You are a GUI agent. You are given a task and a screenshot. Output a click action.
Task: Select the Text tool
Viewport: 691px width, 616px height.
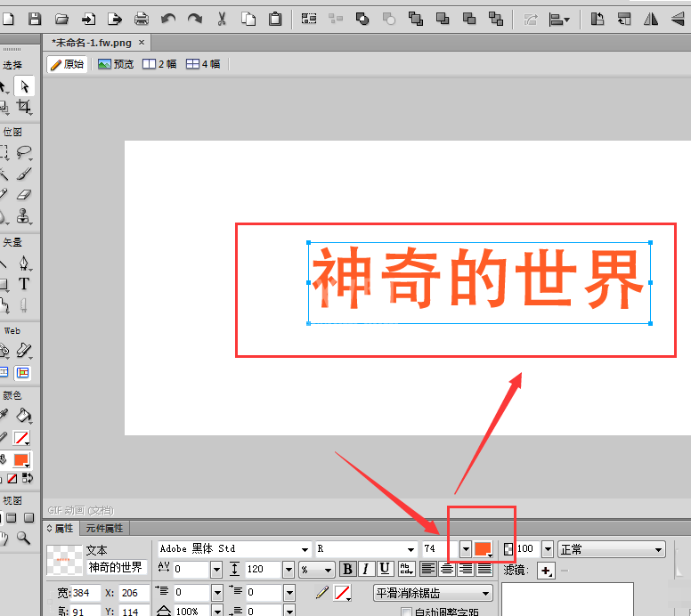point(24,284)
